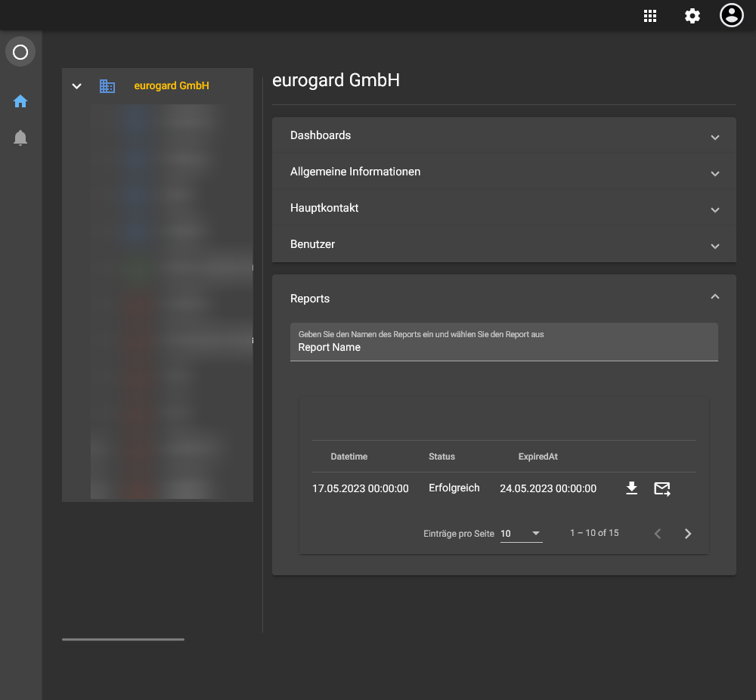Open the apps grid menu
Screen dimensions: 756x700
coord(649,16)
